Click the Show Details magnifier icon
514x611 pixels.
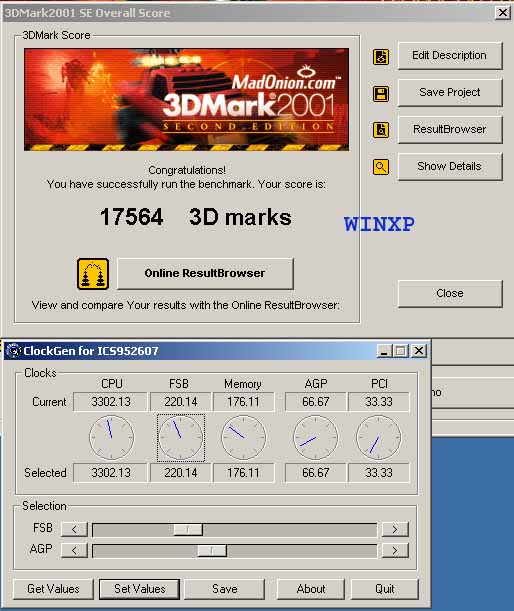(381, 167)
